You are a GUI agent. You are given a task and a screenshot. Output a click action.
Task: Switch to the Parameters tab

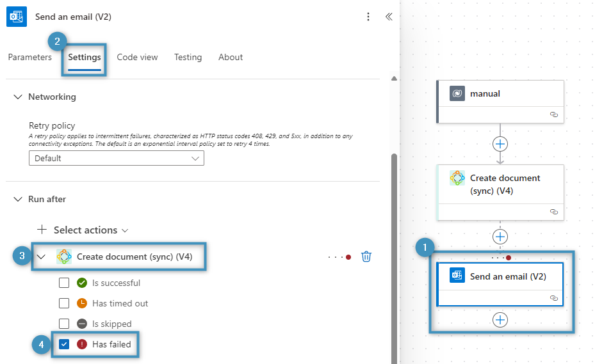(x=30, y=57)
